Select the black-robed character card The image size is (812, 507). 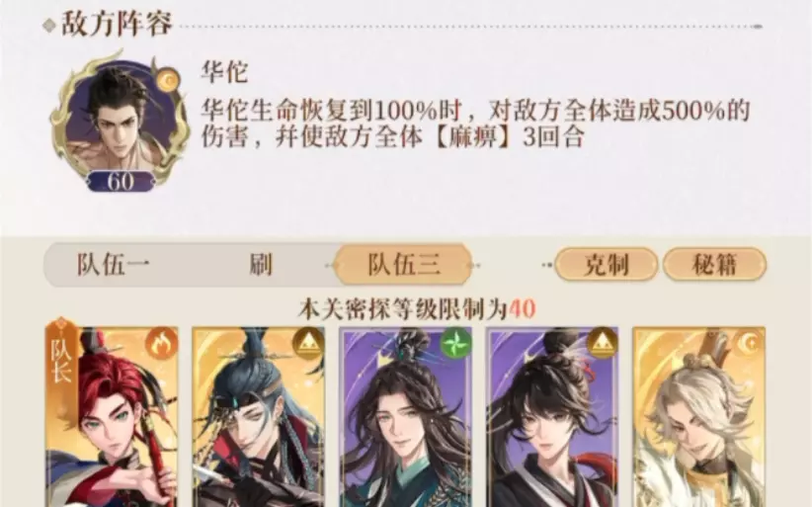click(x=552, y=417)
